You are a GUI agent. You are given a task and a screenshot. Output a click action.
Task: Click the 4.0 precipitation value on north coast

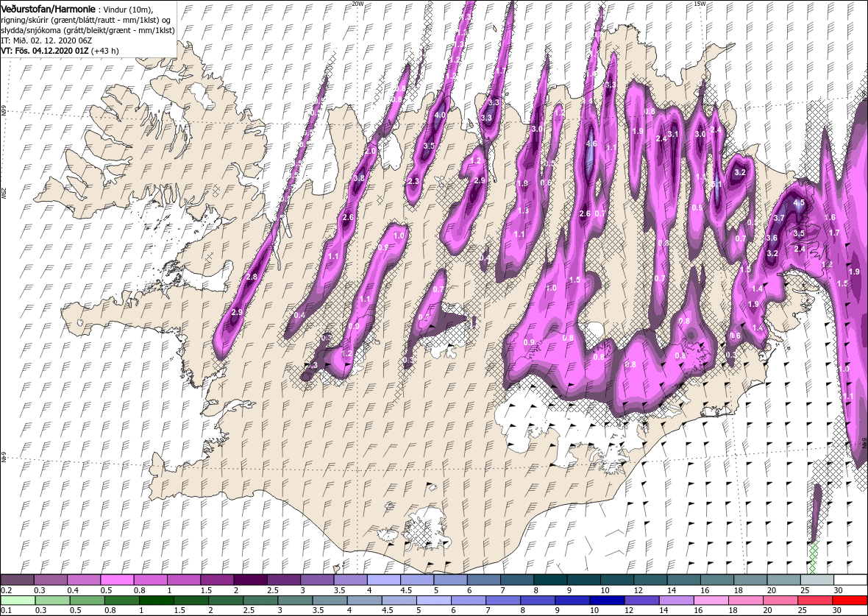[440, 116]
